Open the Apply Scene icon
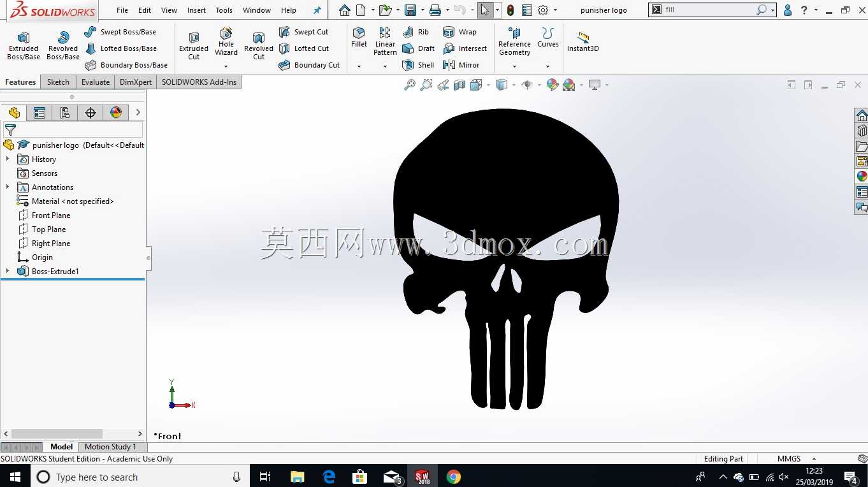The width and height of the screenshot is (868, 487). coord(569,85)
